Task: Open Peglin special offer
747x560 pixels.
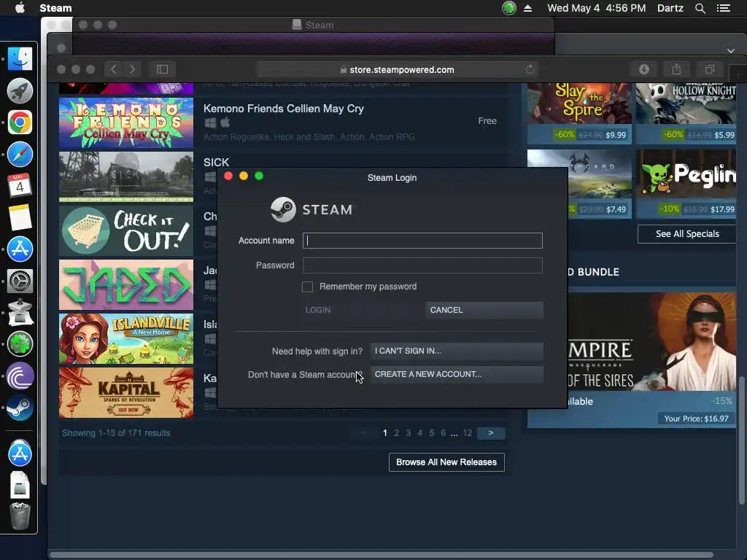Action: (686, 184)
